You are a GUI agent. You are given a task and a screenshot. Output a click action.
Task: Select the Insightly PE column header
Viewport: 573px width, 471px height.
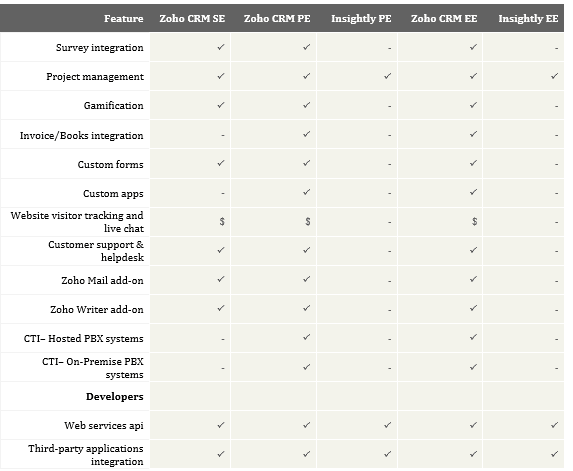pos(361,19)
